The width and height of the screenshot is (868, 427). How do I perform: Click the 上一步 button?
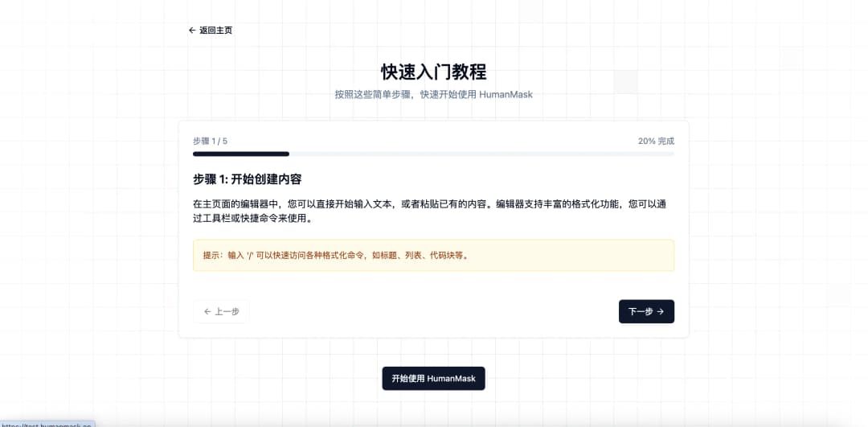click(x=222, y=311)
